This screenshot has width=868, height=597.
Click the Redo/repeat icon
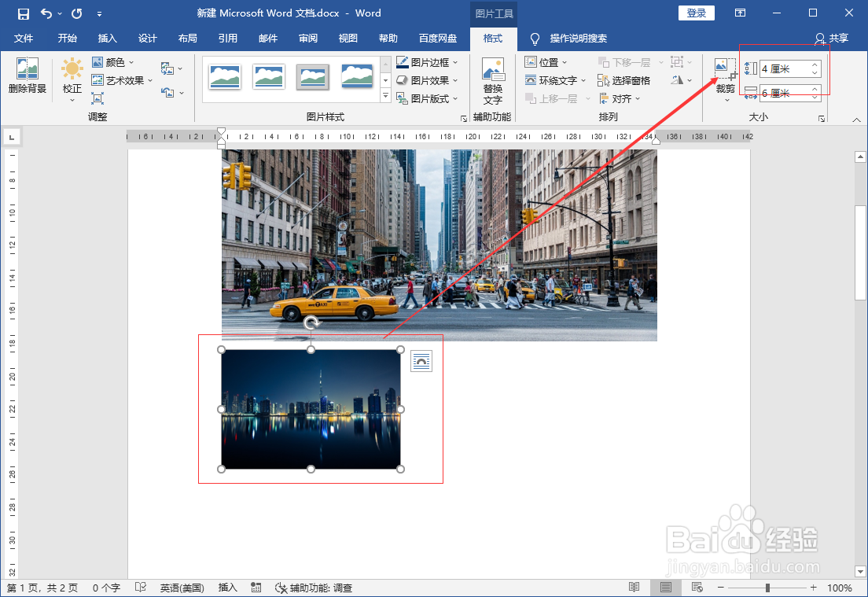(x=76, y=14)
